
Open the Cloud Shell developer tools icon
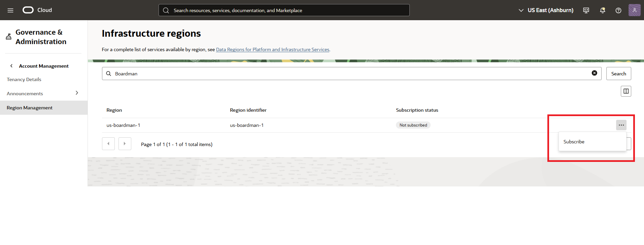click(586, 10)
